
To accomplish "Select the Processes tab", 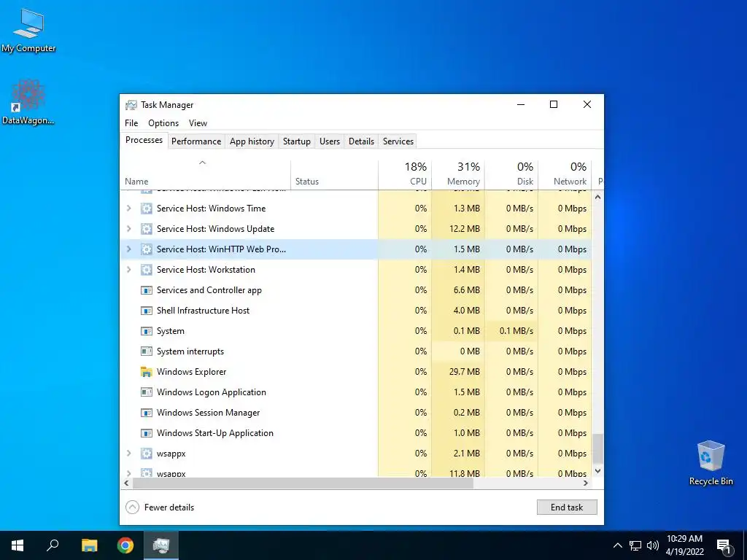I will (x=144, y=141).
